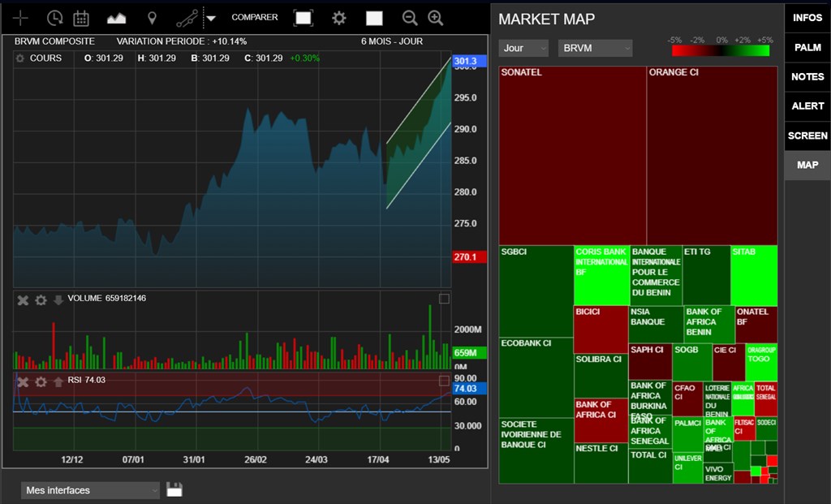Select the BANK OF AFRICA CI tile
This screenshot has width=831, height=504.
[601, 420]
